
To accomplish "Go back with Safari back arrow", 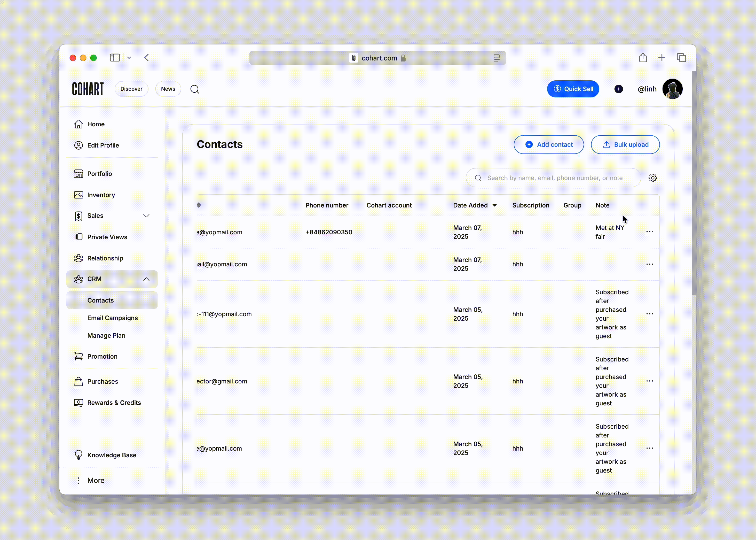I will (x=147, y=58).
